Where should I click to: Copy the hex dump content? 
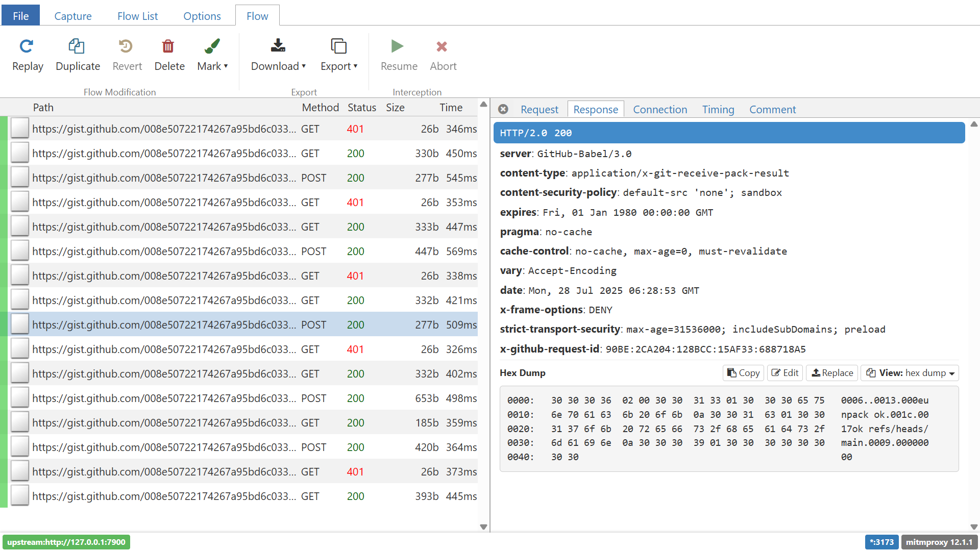pyautogui.click(x=743, y=373)
